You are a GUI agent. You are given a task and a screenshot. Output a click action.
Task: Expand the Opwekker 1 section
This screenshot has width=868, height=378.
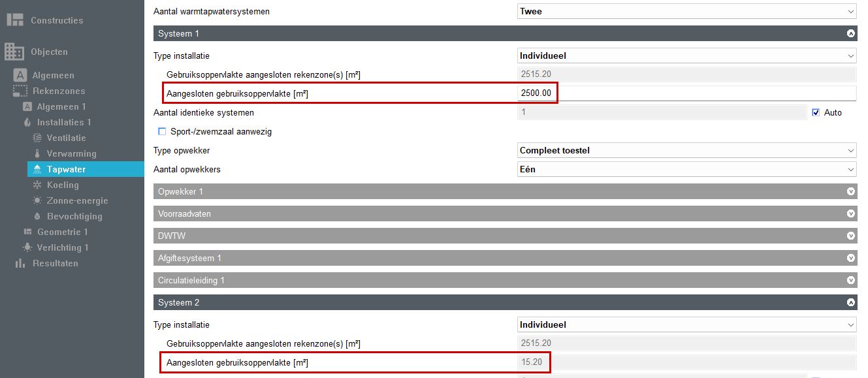point(850,191)
